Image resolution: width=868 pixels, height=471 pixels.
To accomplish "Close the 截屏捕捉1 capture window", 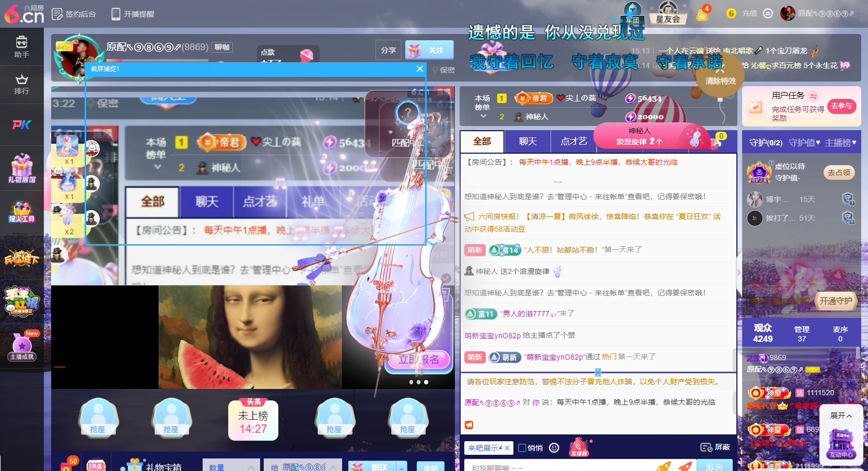I will pyautogui.click(x=420, y=69).
